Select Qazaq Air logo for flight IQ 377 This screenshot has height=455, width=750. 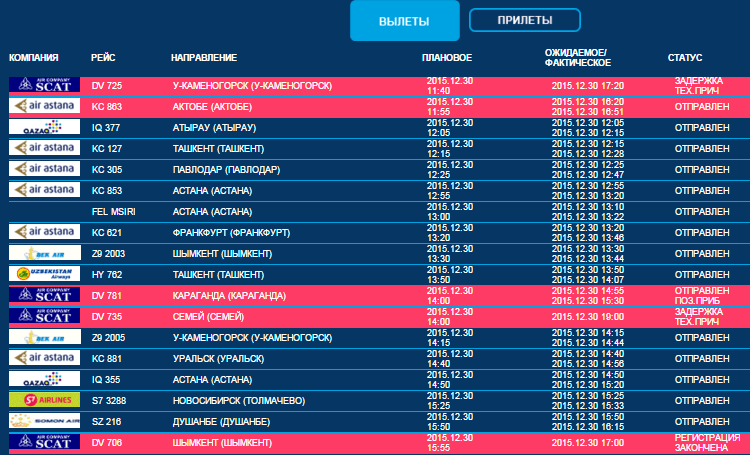43,127
